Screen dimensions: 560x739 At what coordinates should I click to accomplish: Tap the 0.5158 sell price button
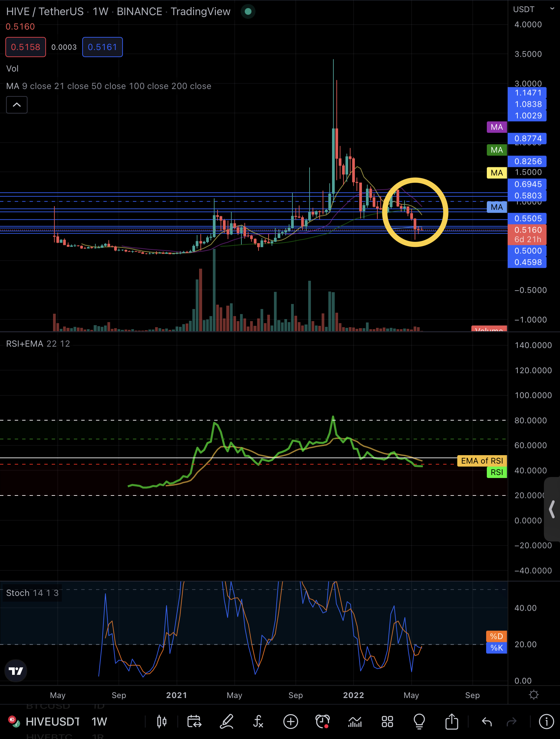pyautogui.click(x=26, y=47)
